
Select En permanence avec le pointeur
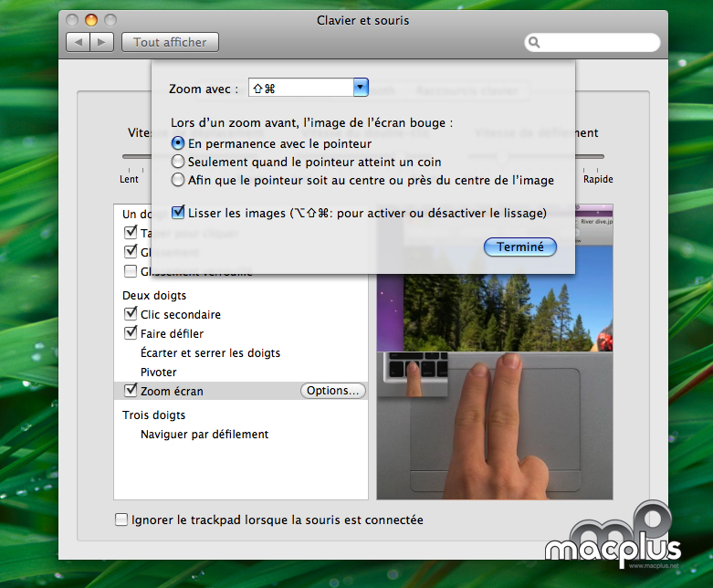pyautogui.click(x=178, y=143)
